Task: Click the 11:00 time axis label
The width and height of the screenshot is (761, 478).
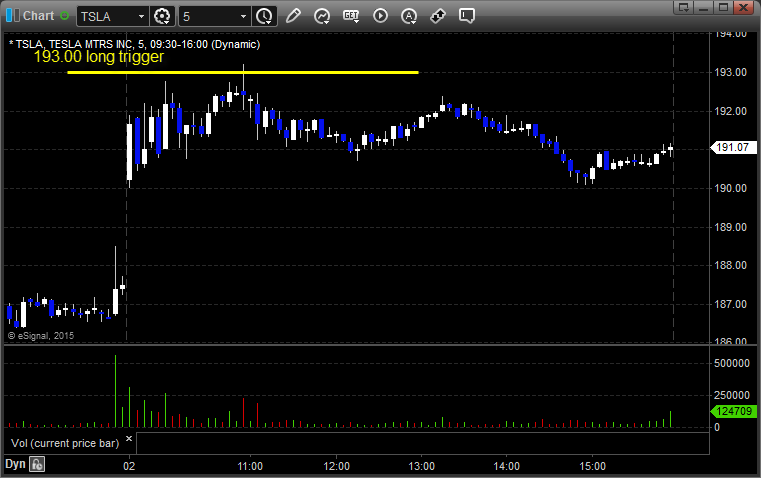Action: 250,466
